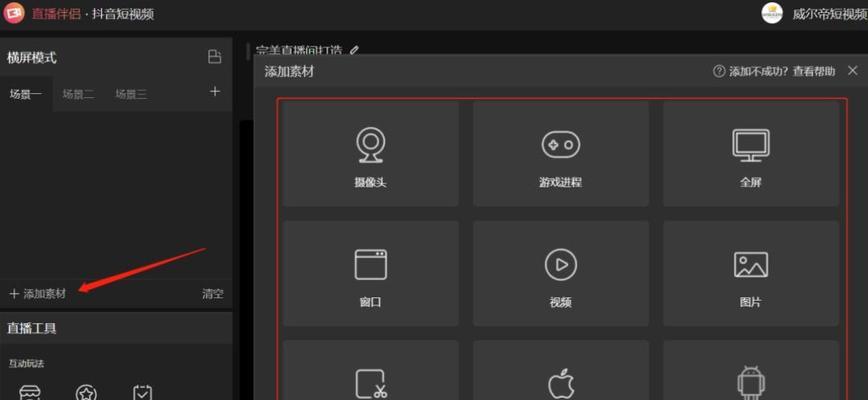Select the Android device tile
Screen dimensions: 868x400
[x=751, y=370]
